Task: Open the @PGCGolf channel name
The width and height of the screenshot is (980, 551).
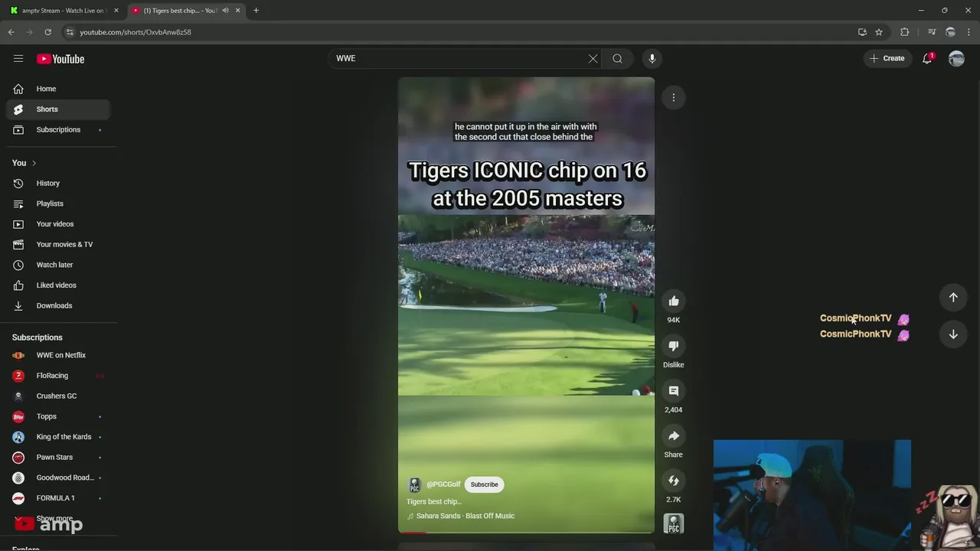Action: (444, 484)
